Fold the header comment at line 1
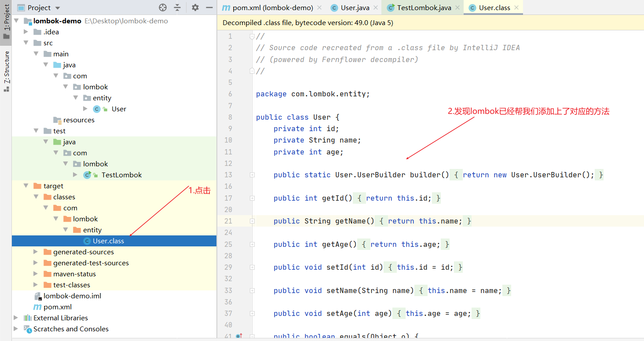This screenshot has height=341, width=644. pyautogui.click(x=252, y=36)
